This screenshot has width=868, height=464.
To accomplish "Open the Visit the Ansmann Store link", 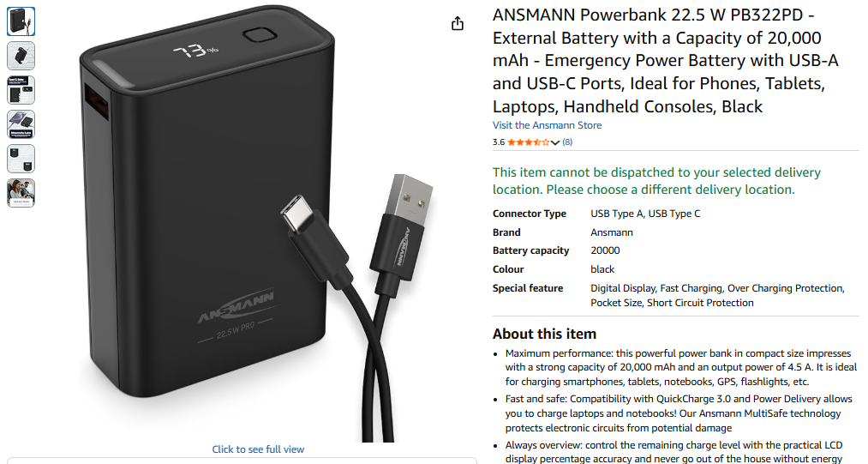I will pos(547,125).
